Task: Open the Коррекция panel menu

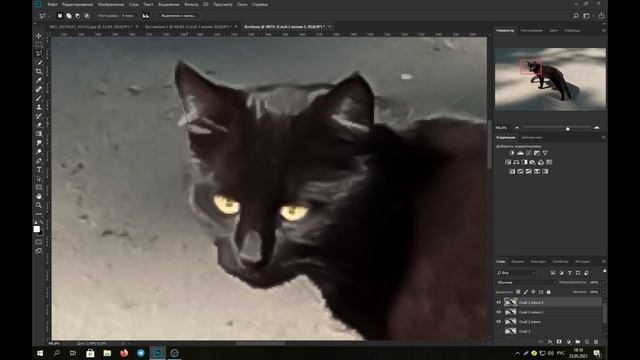Action: pyautogui.click(x=603, y=138)
